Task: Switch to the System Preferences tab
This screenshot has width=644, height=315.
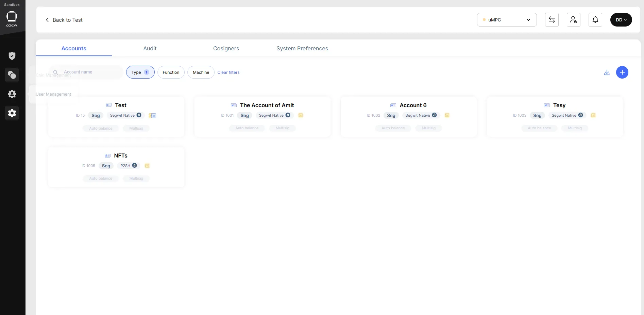Action: pyautogui.click(x=302, y=48)
